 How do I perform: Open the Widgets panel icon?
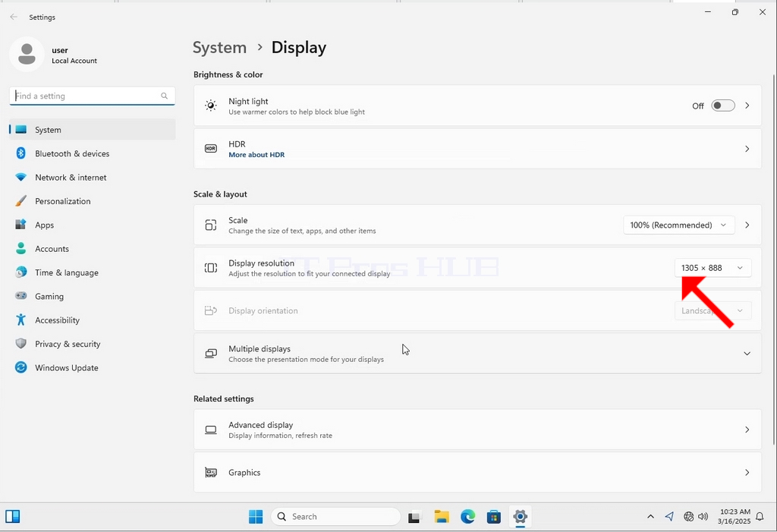pyautogui.click(x=12, y=517)
